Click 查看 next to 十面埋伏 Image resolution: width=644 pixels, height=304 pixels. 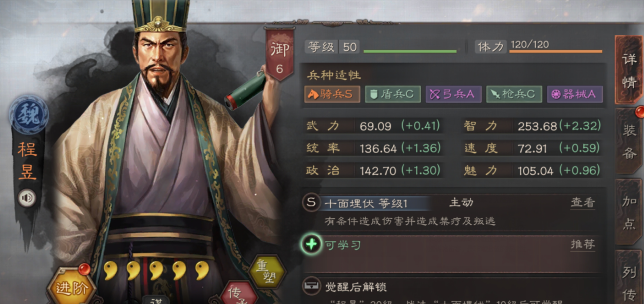(x=583, y=203)
